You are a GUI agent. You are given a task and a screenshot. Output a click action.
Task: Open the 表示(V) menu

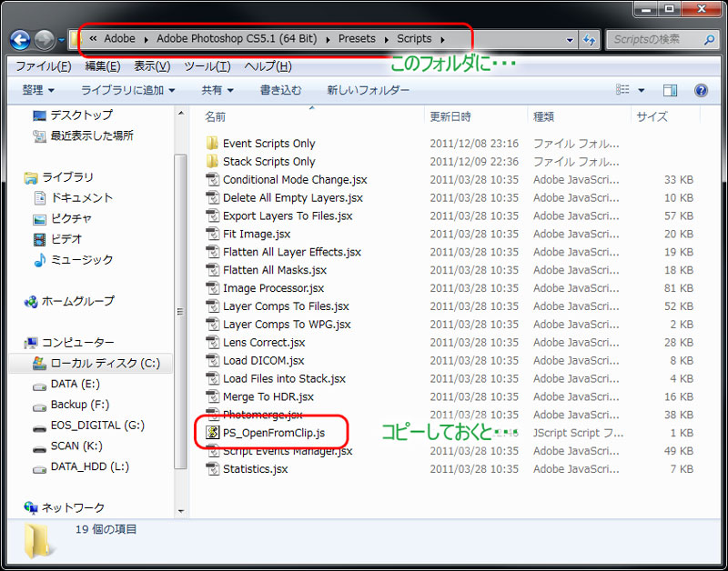[x=152, y=66]
